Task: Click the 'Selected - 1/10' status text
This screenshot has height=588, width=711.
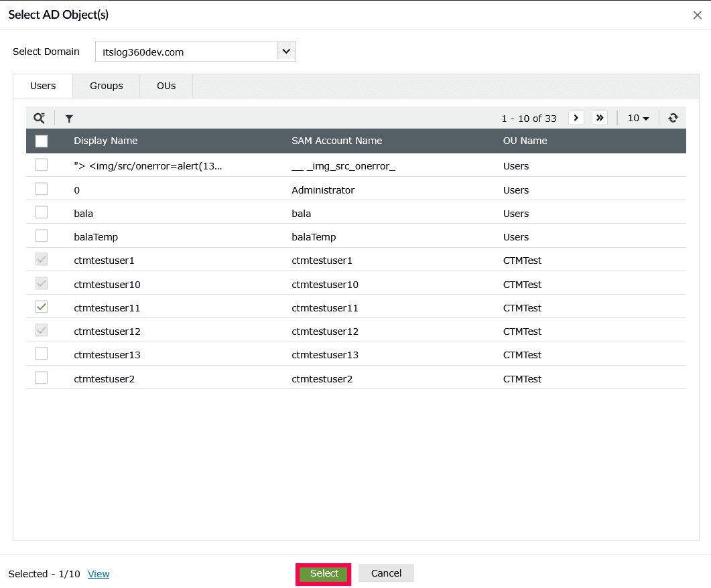Action: coord(44,574)
